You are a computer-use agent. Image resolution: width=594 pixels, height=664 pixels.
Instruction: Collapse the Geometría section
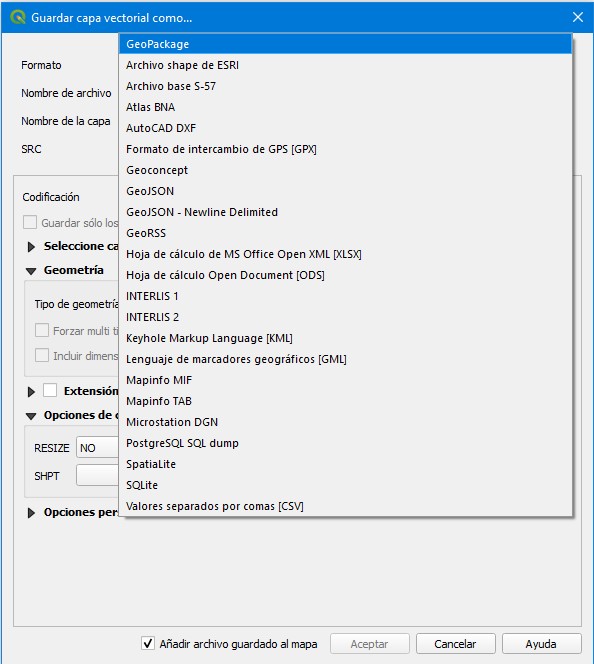[x=31, y=271]
